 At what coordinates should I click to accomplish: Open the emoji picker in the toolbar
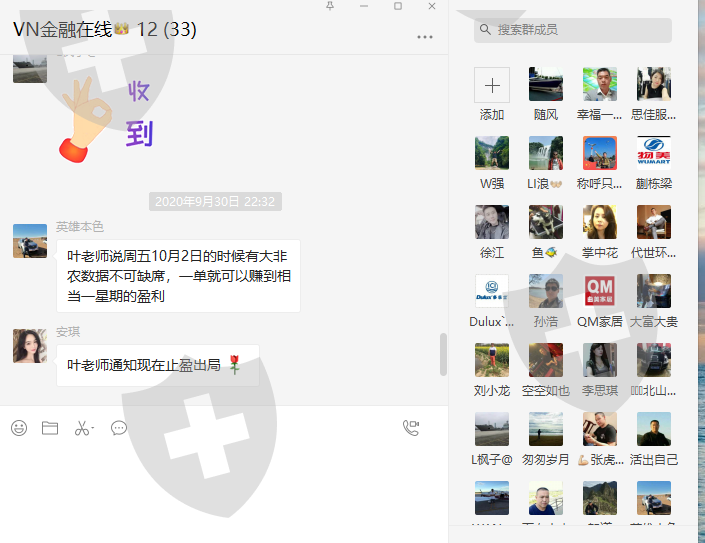pyautogui.click(x=19, y=428)
